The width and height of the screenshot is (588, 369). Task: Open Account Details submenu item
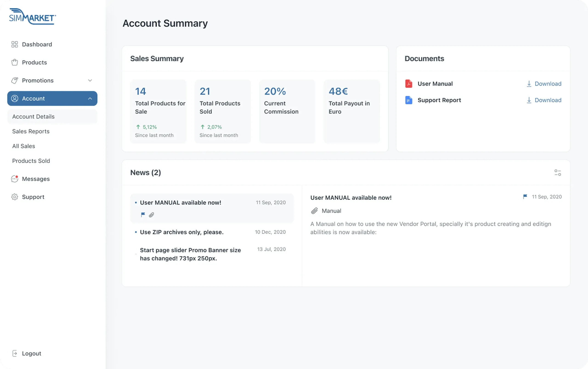[x=52, y=117]
